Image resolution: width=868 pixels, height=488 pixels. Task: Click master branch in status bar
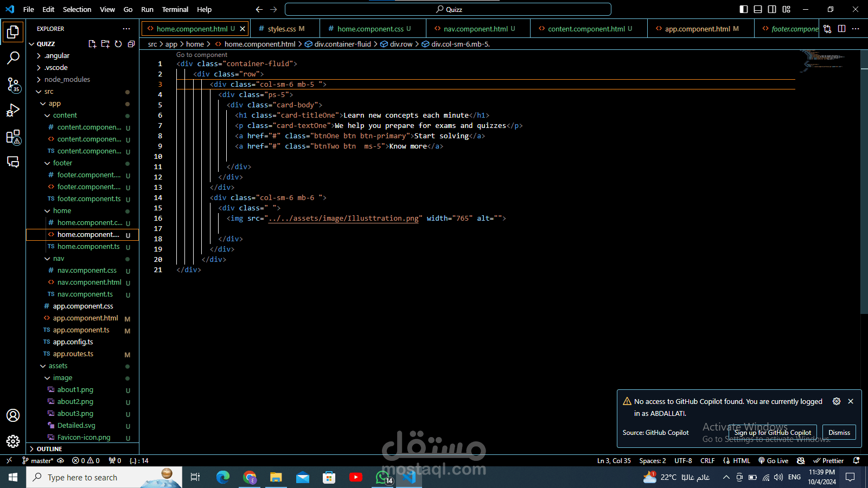point(38,460)
